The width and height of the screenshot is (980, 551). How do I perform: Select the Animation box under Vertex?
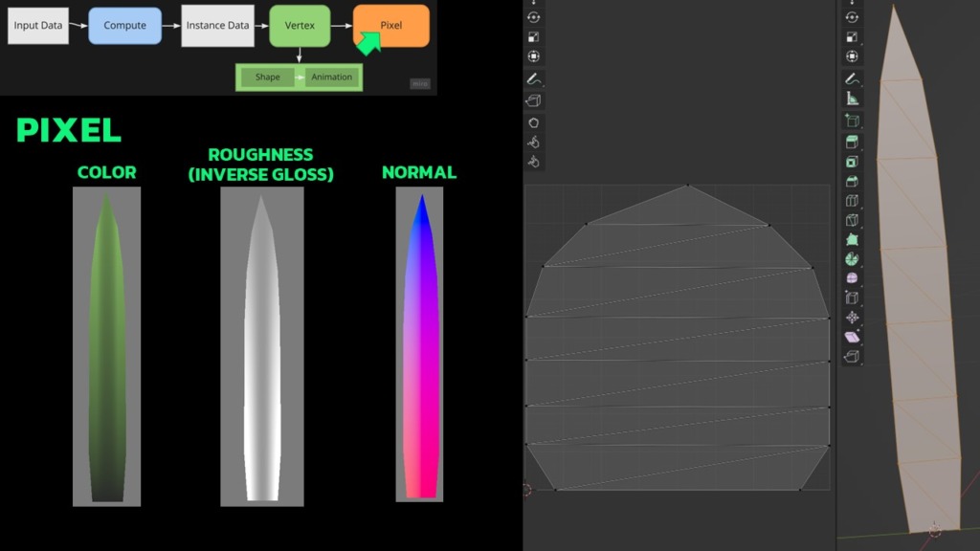(x=331, y=77)
